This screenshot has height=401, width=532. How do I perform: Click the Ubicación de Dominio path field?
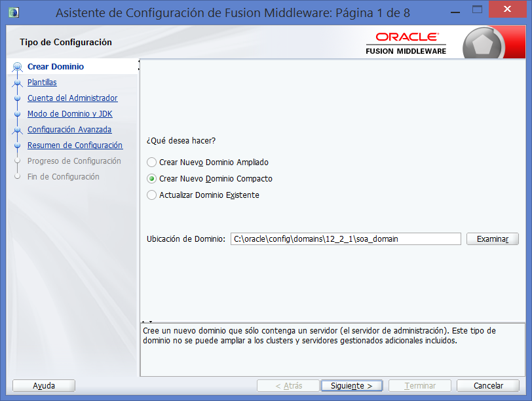pyautogui.click(x=346, y=239)
